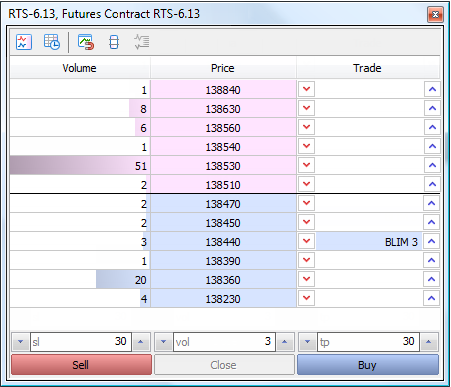Click blue buy arrow at price 138470

(x=431, y=203)
